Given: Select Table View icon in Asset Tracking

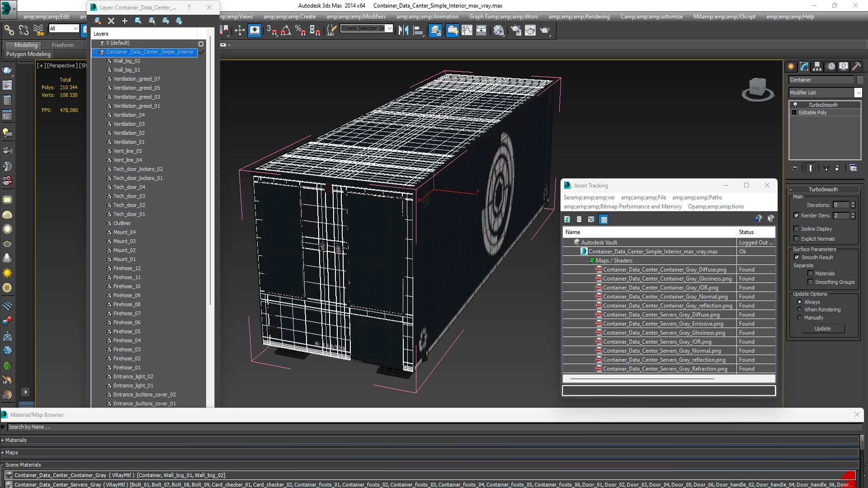Looking at the screenshot, I should coord(604,220).
